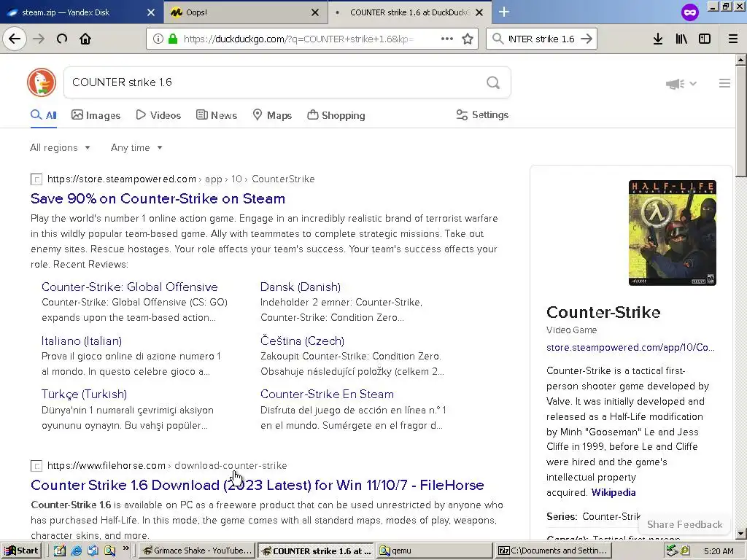
Task: Expand quick launch overflow chevron
Action: 125,549
